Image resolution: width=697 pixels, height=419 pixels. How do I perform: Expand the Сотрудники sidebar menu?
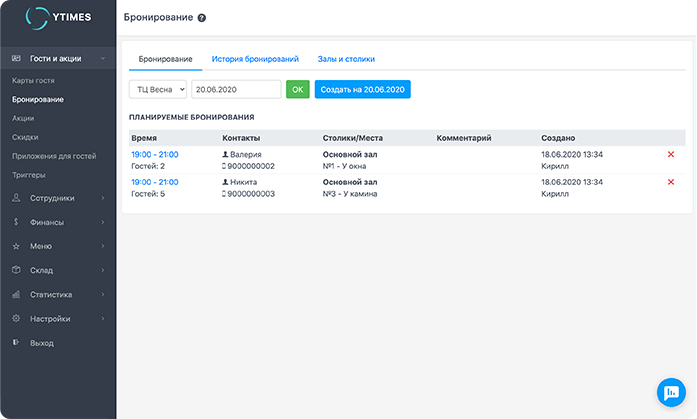(x=58, y=198)
